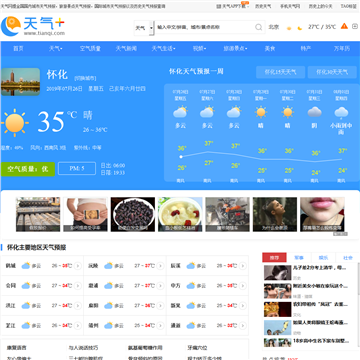The image size is (360, 360).
Task: Open the 天气APP下载 dropdown in top bar
Action: (233, 6)
